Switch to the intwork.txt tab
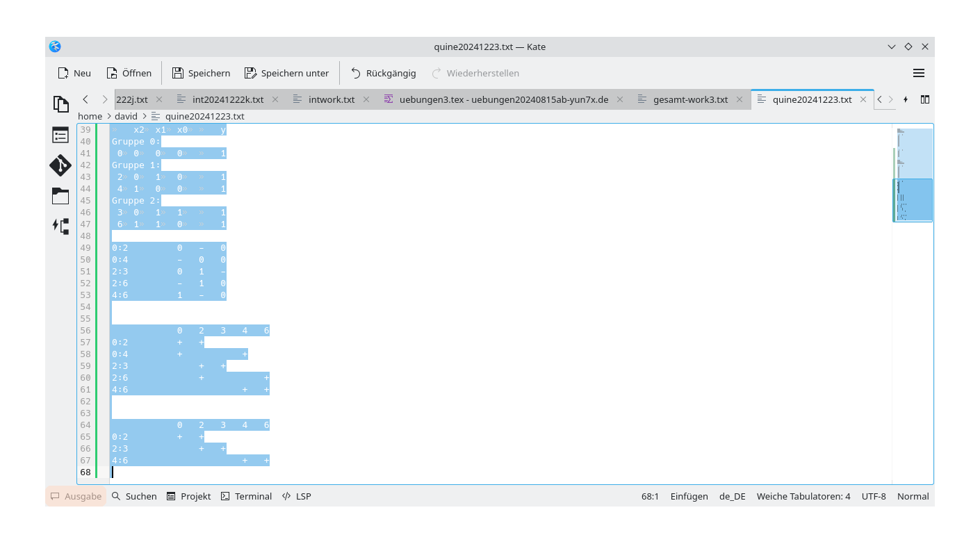980x560 pixels. click(332, 99)
